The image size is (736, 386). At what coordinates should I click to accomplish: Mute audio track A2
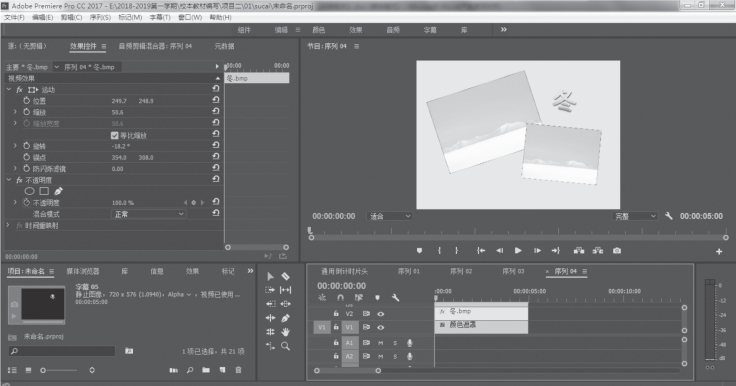point(381,356)
